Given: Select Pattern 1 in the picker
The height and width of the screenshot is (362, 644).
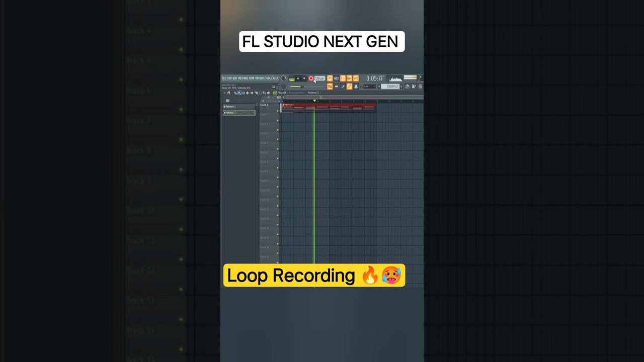Looking at the screenshot, I should coord(239,107).
